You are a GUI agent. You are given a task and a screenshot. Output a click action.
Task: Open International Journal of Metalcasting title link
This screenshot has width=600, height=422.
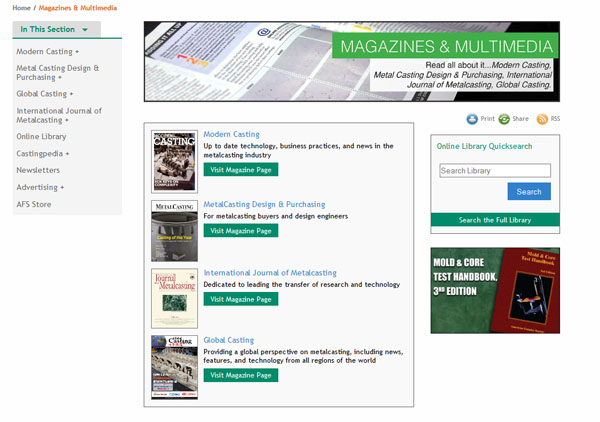coord(270,273)
